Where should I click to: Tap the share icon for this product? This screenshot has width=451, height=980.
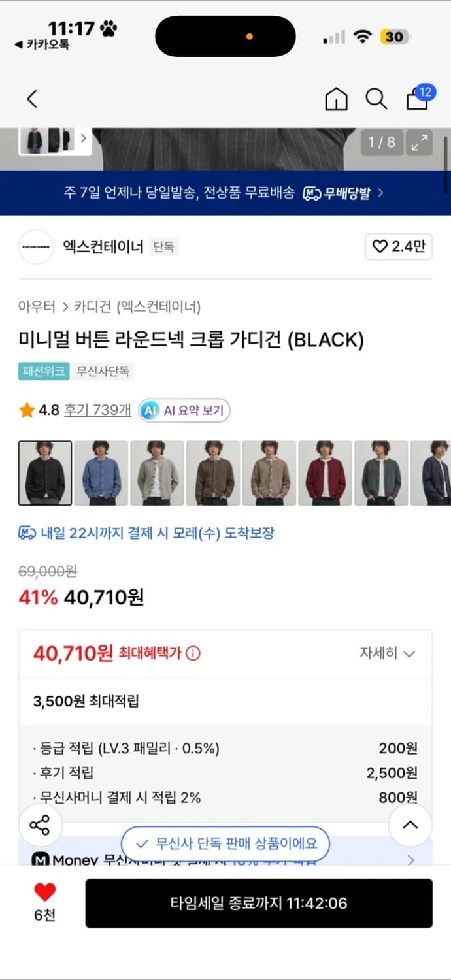(x=41, y=825)
